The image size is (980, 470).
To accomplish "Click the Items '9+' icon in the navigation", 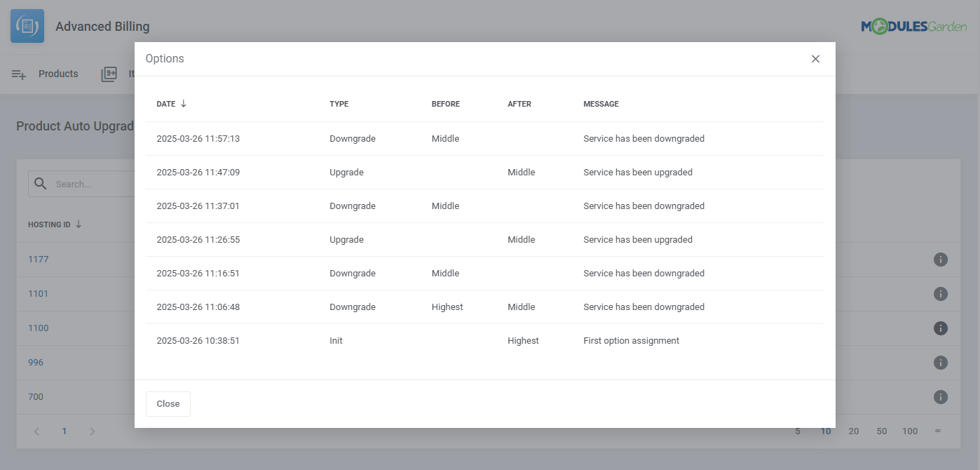I will point(109,74).
